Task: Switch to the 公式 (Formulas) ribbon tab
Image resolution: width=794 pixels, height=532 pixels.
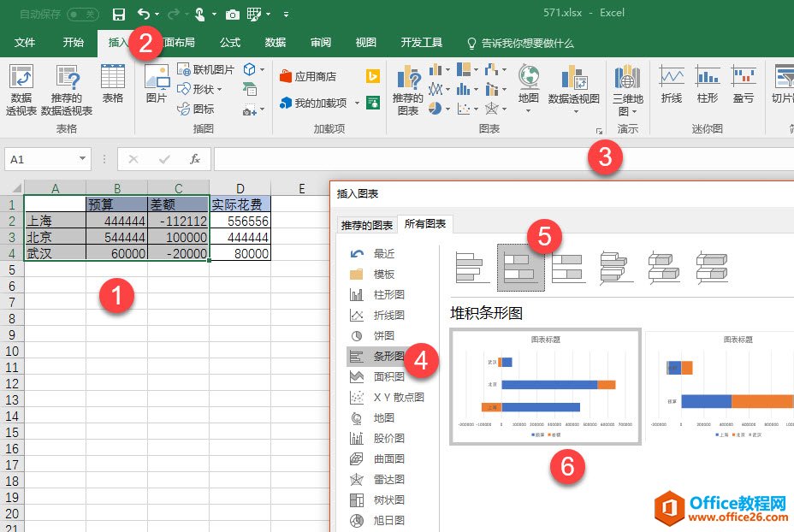Action: [230, 43]
